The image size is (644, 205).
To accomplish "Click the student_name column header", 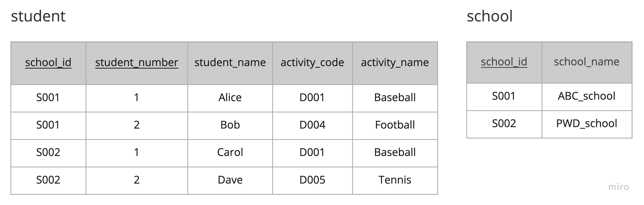I will (x=230, y=62).
